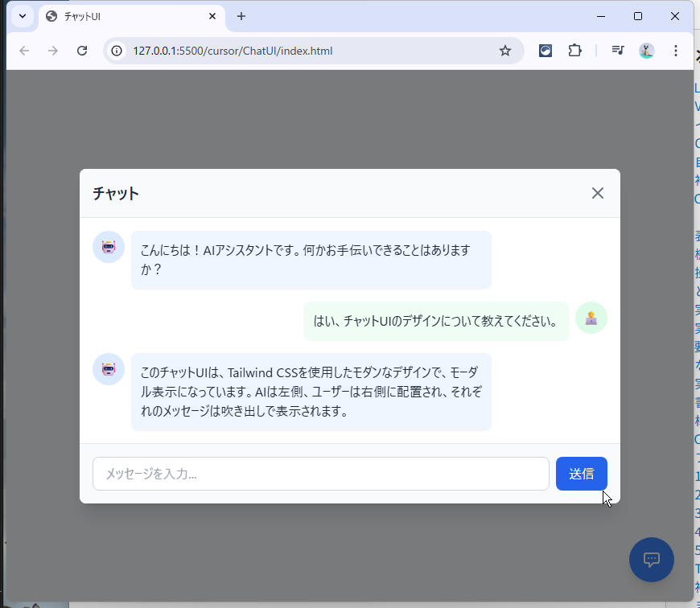700x608 pixels.
Task: Click the first AI robot avatar
Action: (109, 247)
